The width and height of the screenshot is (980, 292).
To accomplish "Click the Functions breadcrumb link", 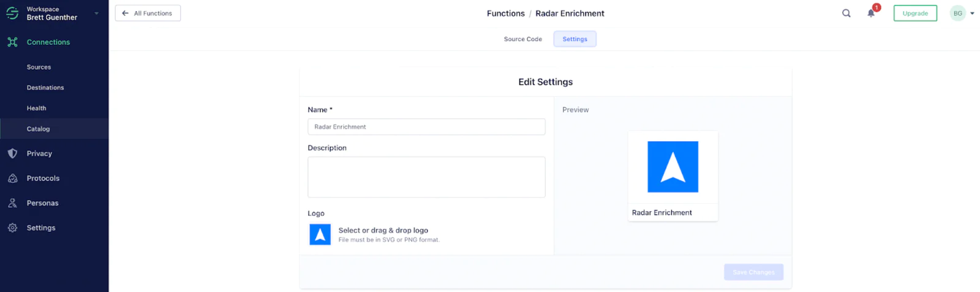I will tap(505, 13).
